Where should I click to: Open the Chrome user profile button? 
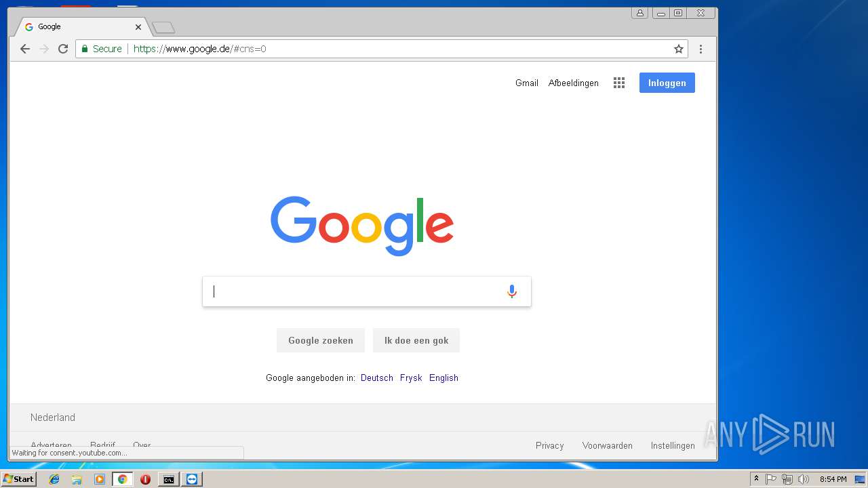(639, 13)
